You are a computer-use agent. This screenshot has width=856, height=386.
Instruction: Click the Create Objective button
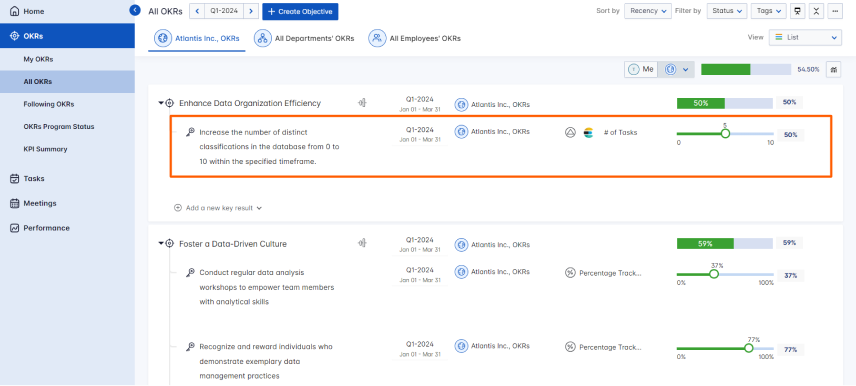300,11
